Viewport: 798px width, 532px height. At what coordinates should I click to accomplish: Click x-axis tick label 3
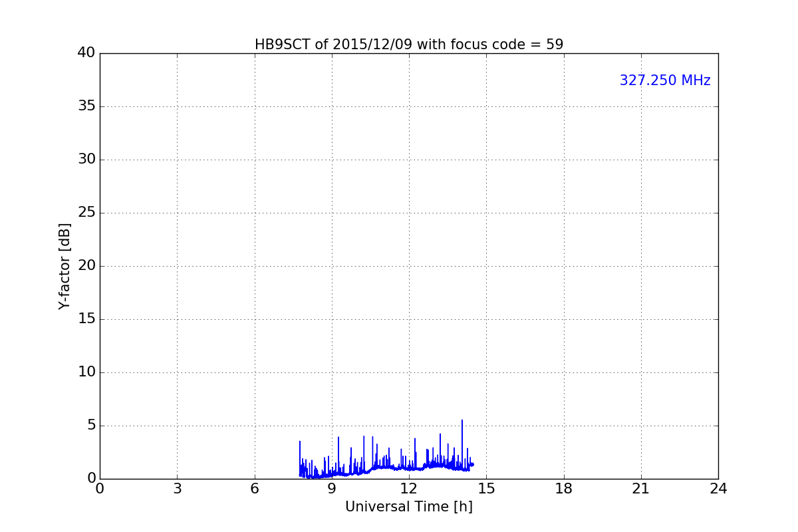[x=177, y=488]
